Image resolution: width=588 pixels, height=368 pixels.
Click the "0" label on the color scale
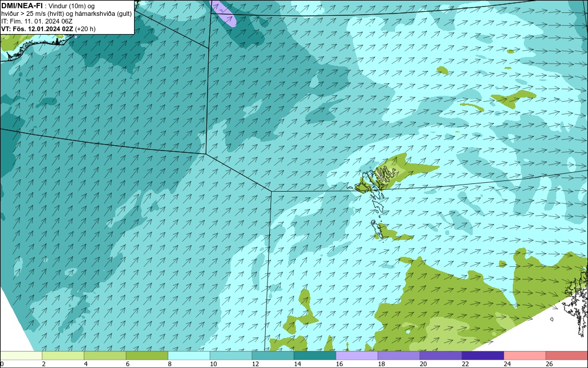click(x=2, y=364)
